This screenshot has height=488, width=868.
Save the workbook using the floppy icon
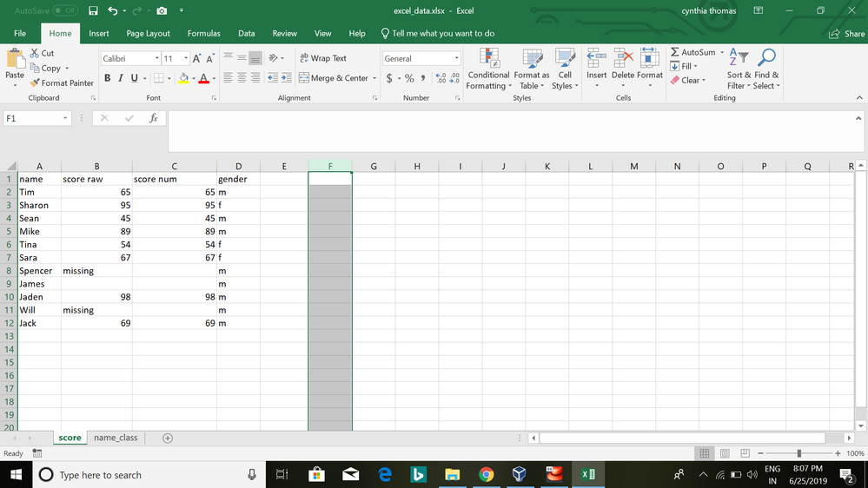(x=93, y=11)
